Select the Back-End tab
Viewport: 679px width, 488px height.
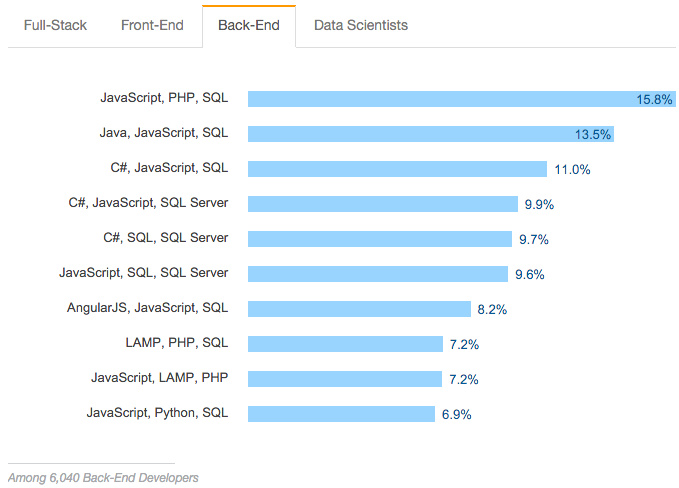pos(249,25)
